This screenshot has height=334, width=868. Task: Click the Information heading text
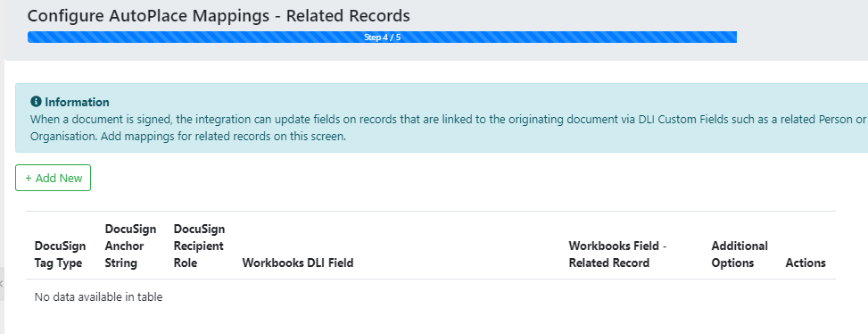pos(77,102)
